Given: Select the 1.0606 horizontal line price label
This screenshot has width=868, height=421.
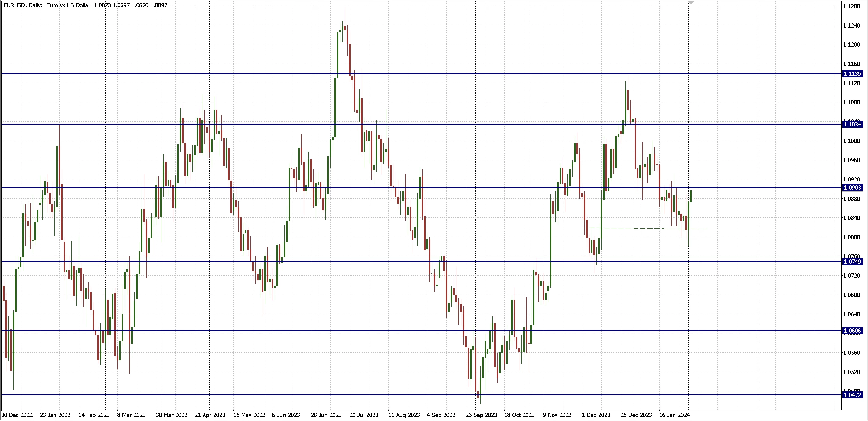Looking at the screenshot, I should pyautogui.click(x=852, y=331).
